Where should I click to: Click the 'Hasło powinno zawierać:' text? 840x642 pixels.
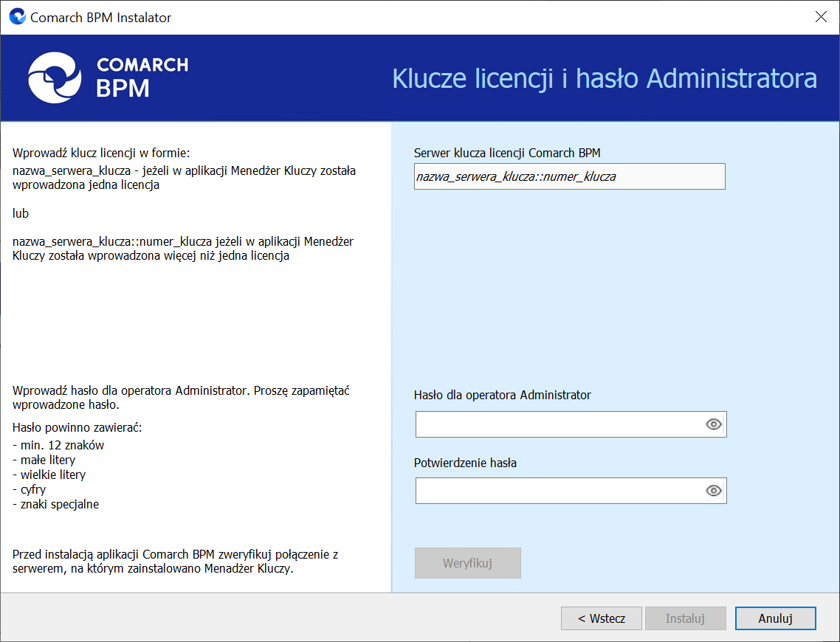(x=78, y=428)
